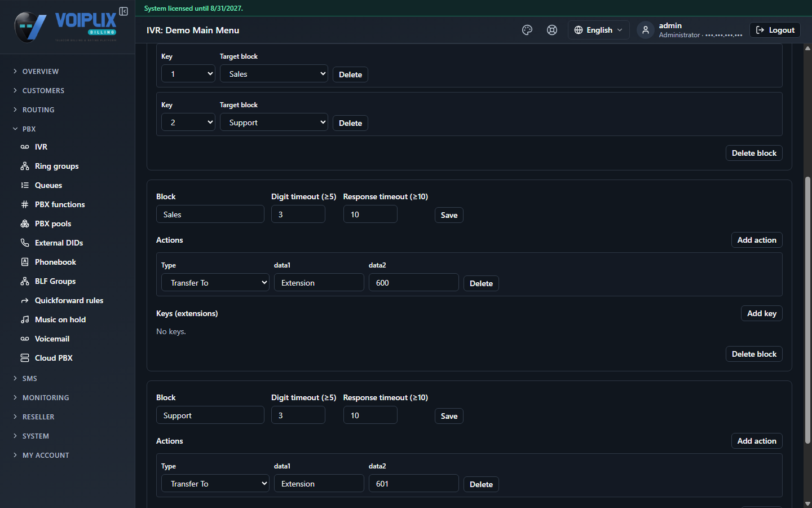The height and width of the screenshot is (508, 812).
Task: Expand the MY ACCOUNT menu section
Action: click(x=46, y=456)
